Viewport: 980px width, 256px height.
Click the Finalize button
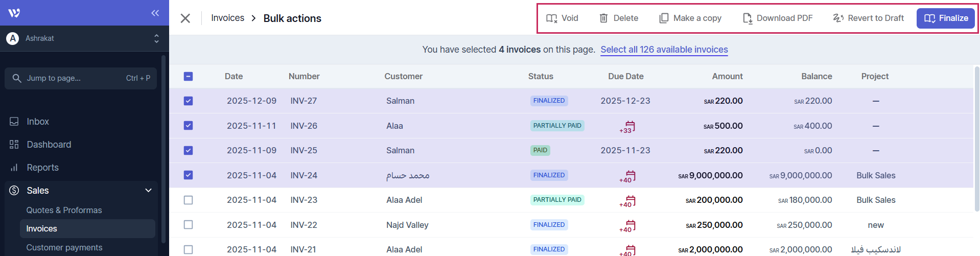pyautogui.click(x=945, y=18)
